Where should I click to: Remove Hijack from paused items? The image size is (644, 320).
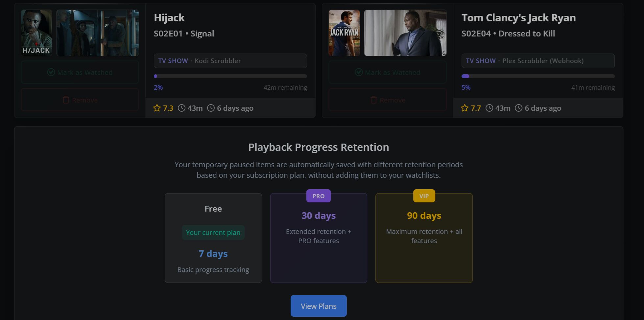(80, 100)
